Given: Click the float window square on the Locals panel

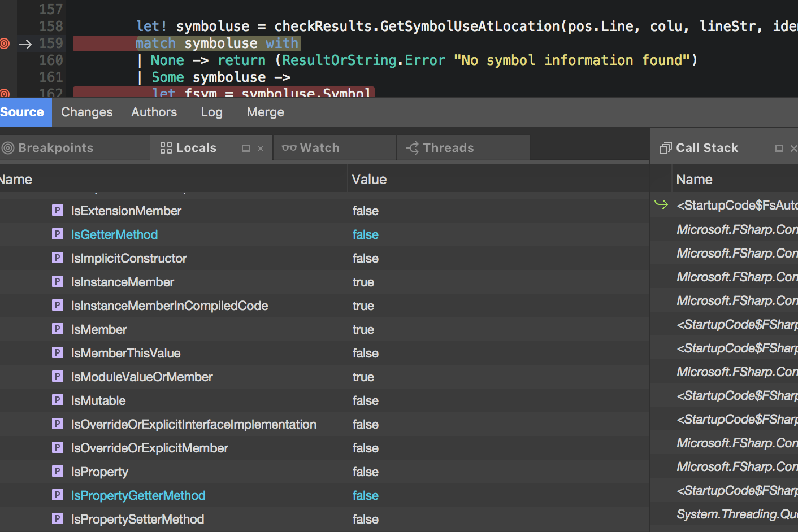Looking at the screenshot, I should click(x=245, y=148).
